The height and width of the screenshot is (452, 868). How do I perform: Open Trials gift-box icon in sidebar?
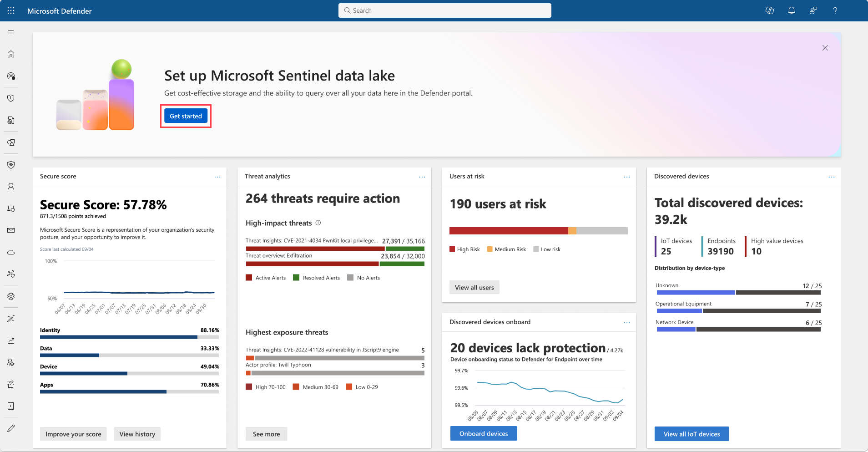11,384
